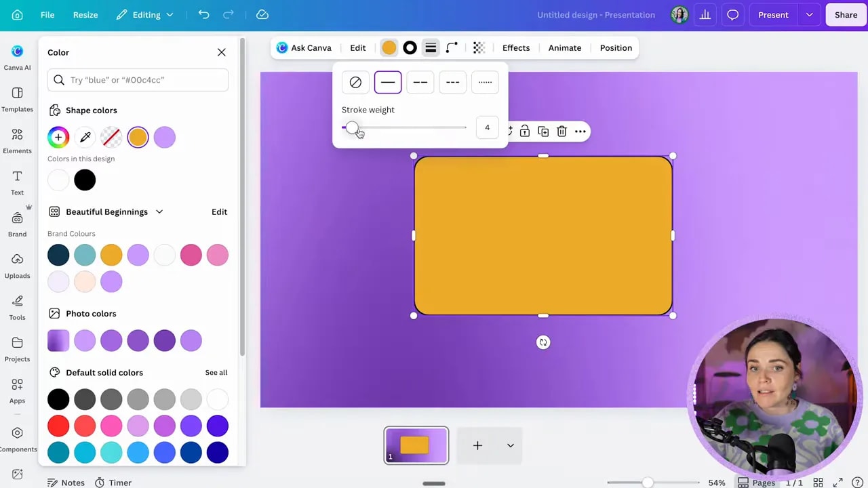Select long dash stroke style
The height and width of the screenshot is (488, 868).
click(420, 82)
